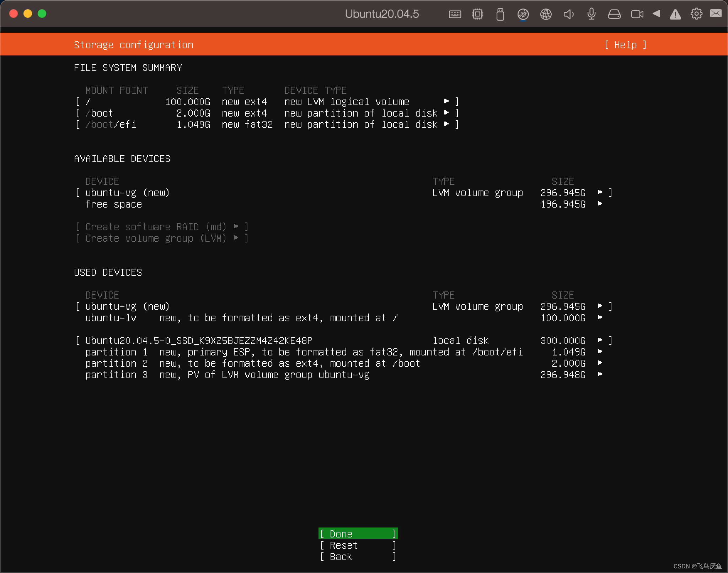Maximize the VM window with green button

point(42,14)
